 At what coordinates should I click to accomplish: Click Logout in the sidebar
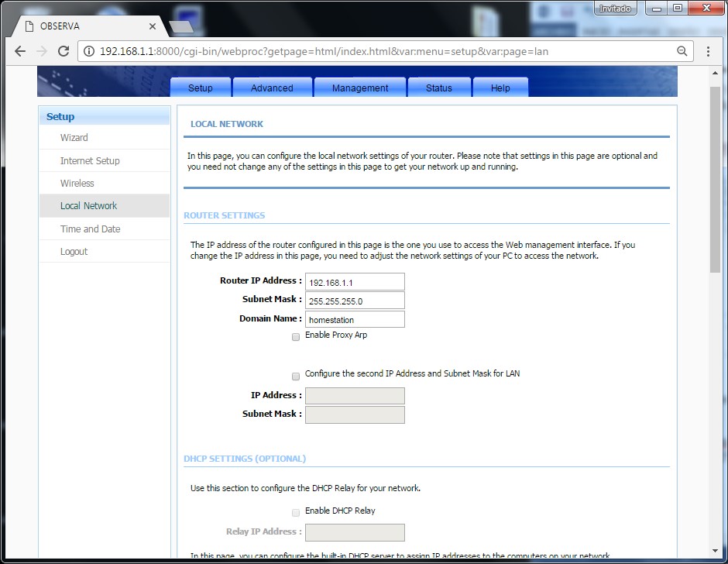[x=74, y=252]
